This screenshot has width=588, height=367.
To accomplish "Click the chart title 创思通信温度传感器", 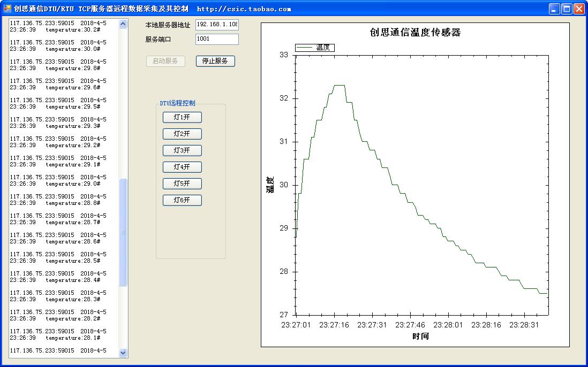I will 415,33.
